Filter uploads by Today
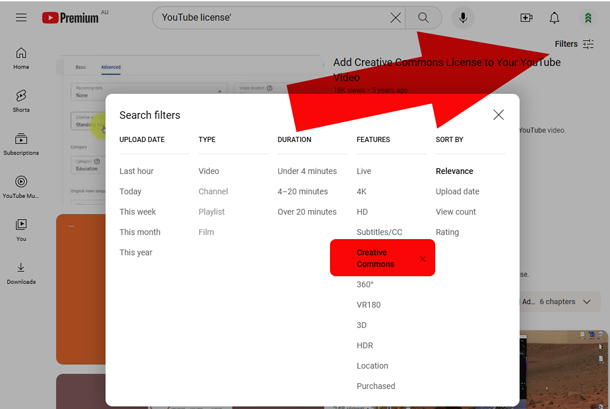This screenshot has height=409, width=610. [130, 191]
